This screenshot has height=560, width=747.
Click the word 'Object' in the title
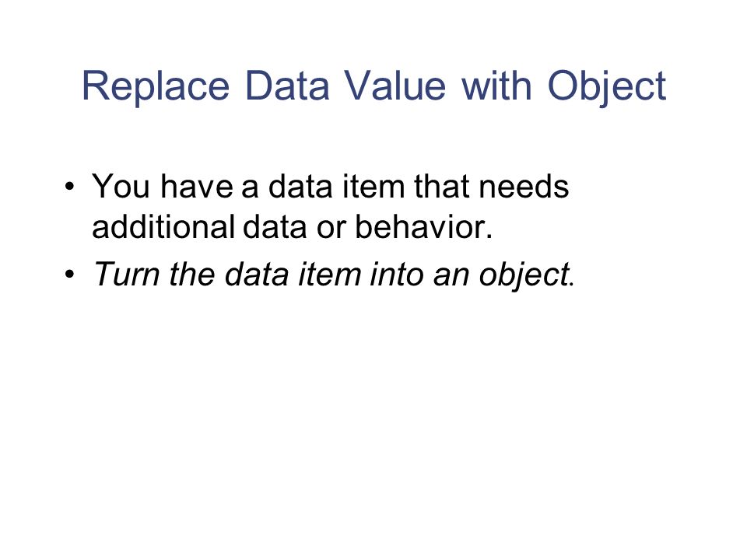pos(606,87)
